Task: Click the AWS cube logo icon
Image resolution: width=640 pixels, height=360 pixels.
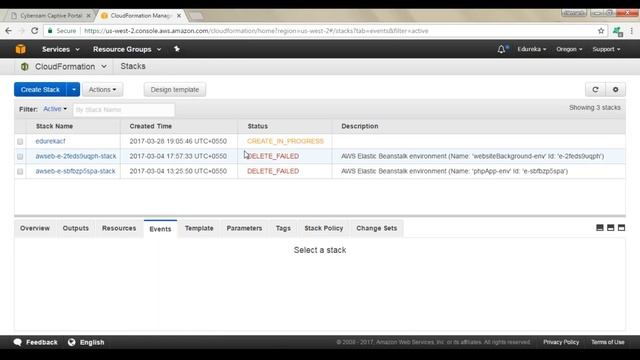Action: pyautogui.click(x=20, y=49)
